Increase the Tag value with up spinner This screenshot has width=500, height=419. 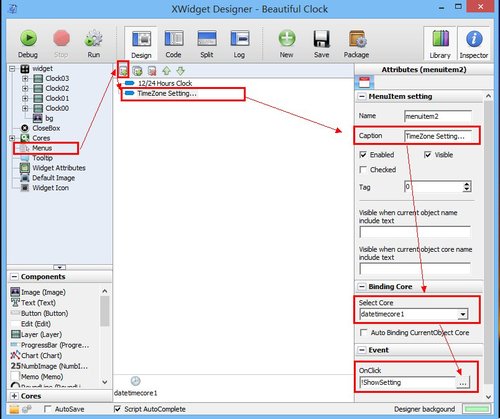pos(467,184)
